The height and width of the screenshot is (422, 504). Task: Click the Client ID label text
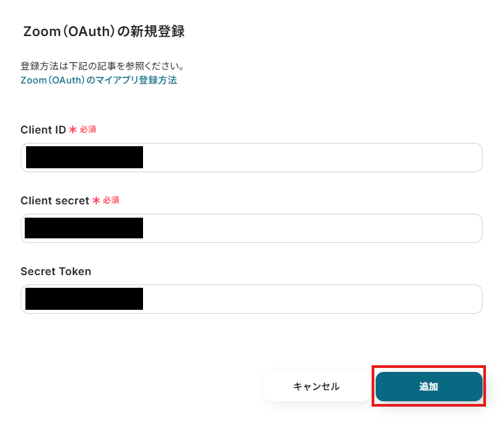tap(43, 130)
